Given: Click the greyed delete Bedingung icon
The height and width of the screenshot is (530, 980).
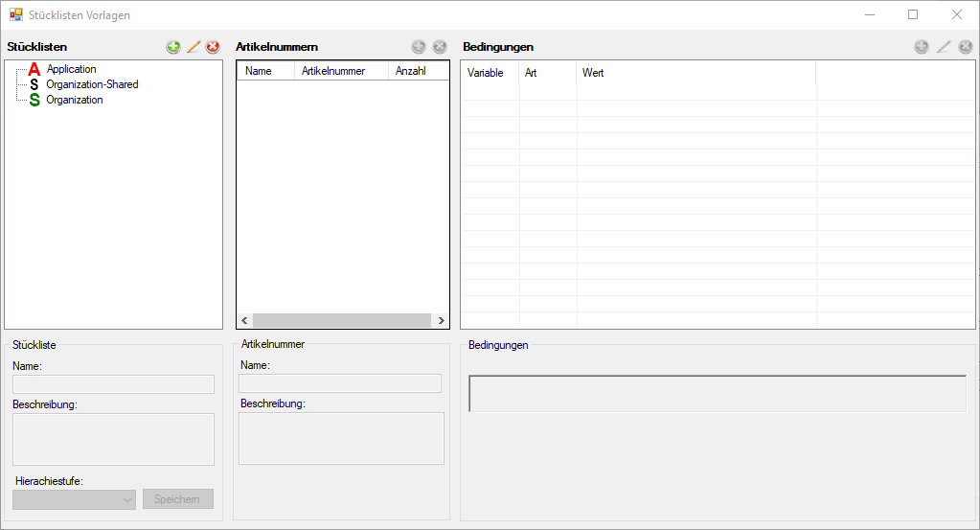Looking at the screenshot, I should [966, 47].
